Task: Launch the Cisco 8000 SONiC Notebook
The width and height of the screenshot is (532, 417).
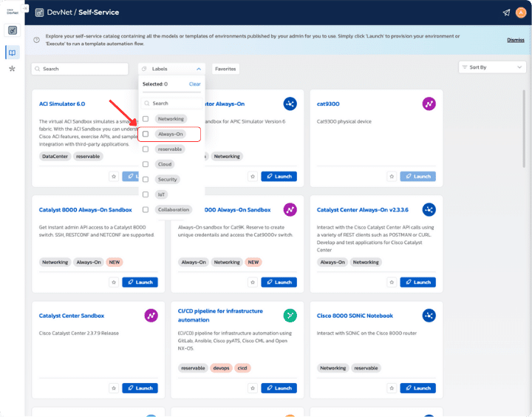Action: tap(417, 388)
